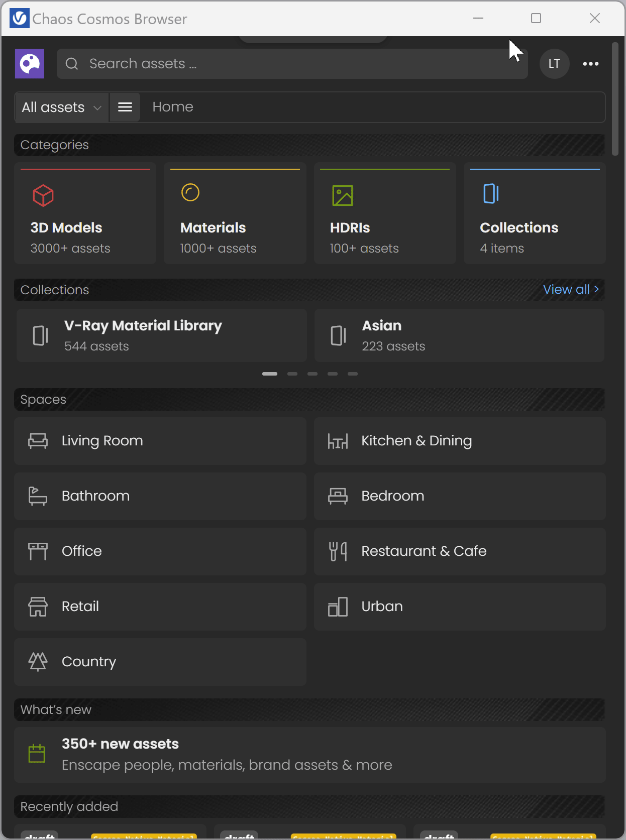Open the 3D Models category card
This screenshot has height=840, width=626.
85,213
